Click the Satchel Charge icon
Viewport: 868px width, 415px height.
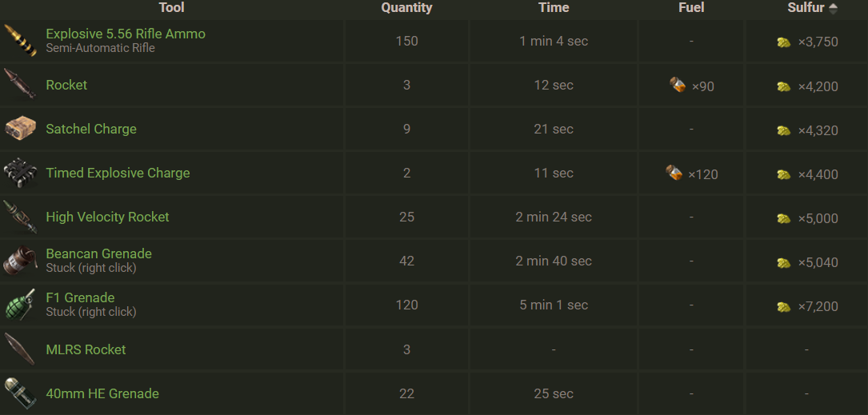[19, 129]
